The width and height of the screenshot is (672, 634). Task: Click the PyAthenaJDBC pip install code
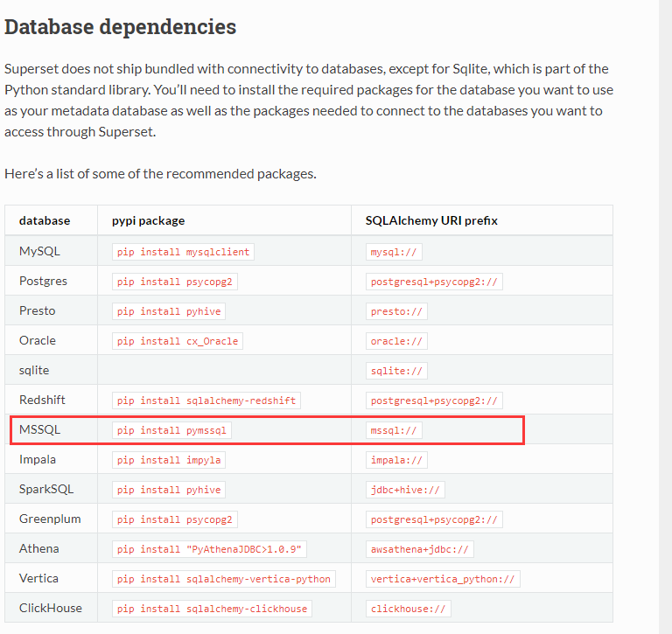tap(209, 549)
